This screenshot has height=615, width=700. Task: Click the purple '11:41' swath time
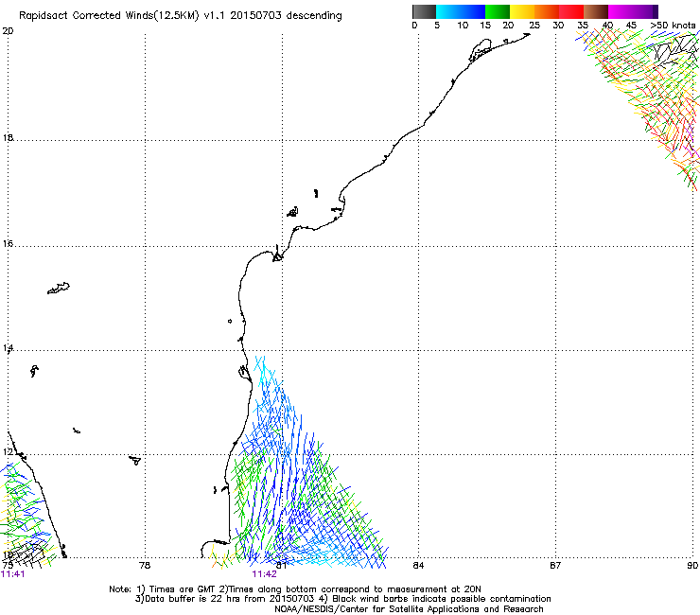[13, 574]
